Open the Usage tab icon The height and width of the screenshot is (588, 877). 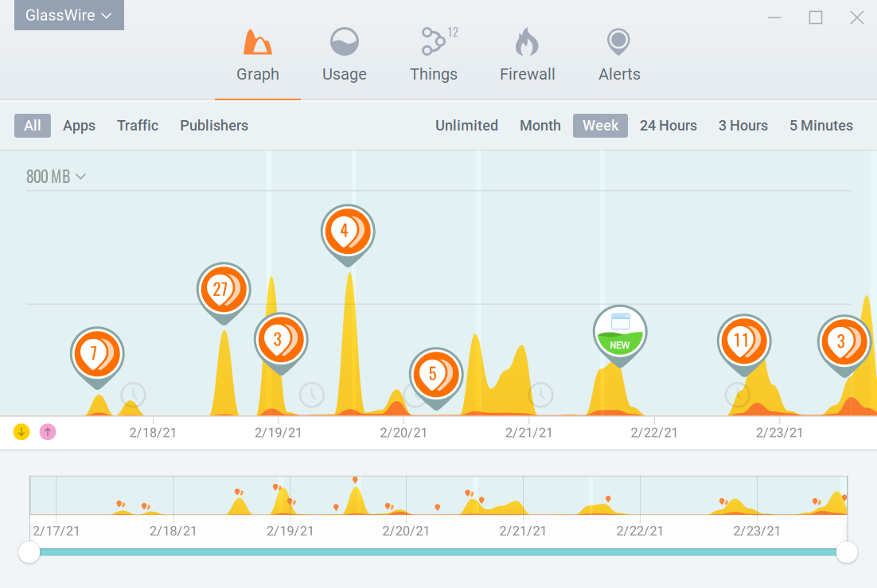344,42
